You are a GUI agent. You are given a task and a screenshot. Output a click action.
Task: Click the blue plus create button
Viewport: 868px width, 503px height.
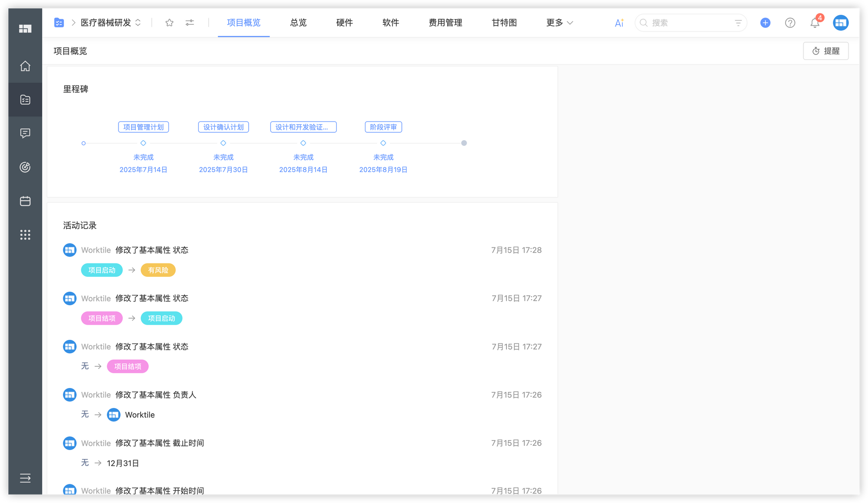pyautogui.click(x=765, y=23)
